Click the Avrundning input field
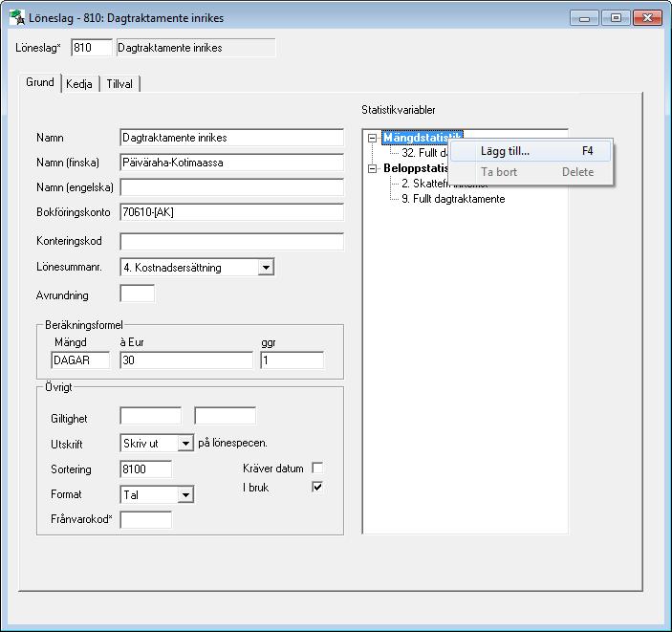 [x=137, y=294]
